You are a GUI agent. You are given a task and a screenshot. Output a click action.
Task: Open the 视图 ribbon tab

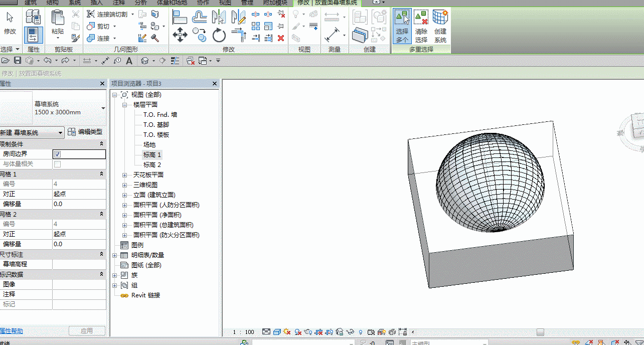[x=225, y=3]
